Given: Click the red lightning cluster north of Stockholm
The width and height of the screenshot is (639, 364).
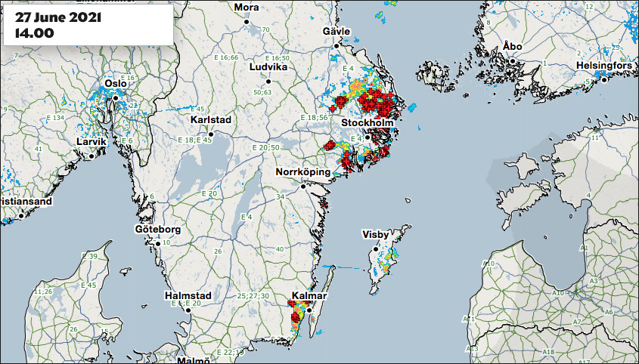Looking at the screenshot, I should pos(374,101).
